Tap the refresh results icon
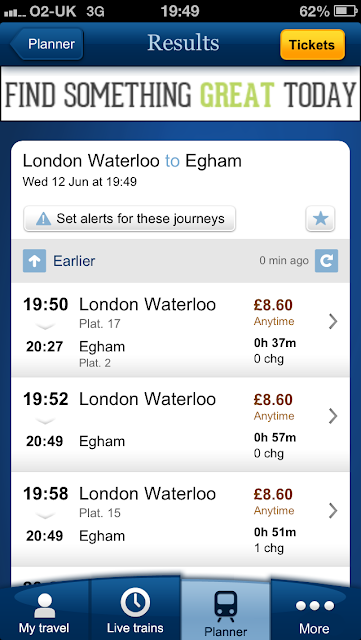The width and height of the screenshot is (361, 640). click(326, 261)
